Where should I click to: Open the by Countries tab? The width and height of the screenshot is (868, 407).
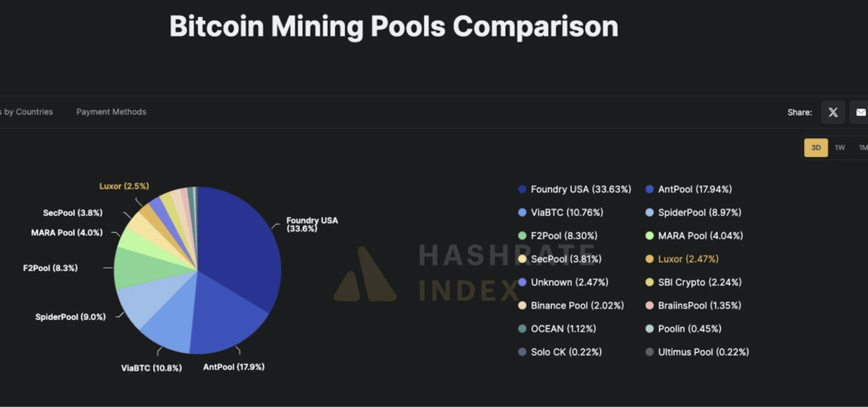coord(25,111)
